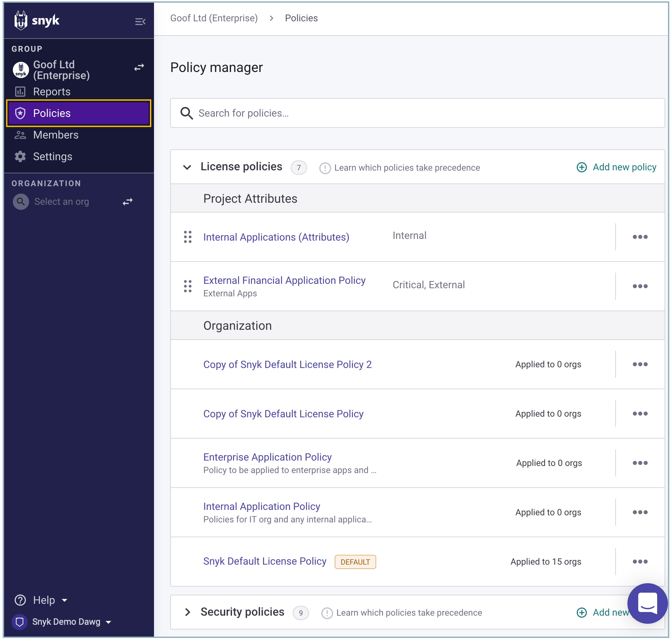The image size is (672, 642).
Task: Open External Financial Application Policy link
Action: (x=285, y=280)
